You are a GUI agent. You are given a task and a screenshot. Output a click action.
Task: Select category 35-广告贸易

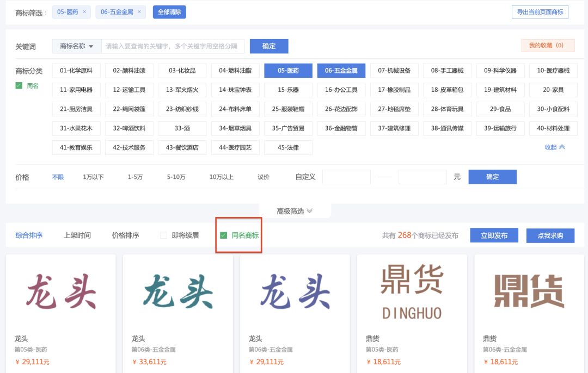[x=289, y=128]
